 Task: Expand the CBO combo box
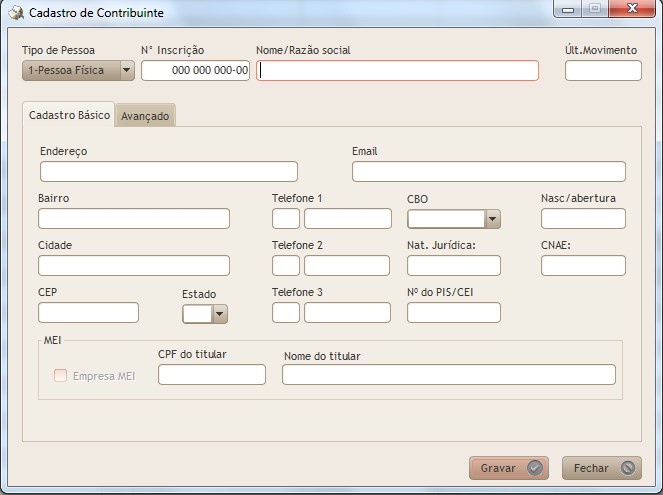coord(491,219)
